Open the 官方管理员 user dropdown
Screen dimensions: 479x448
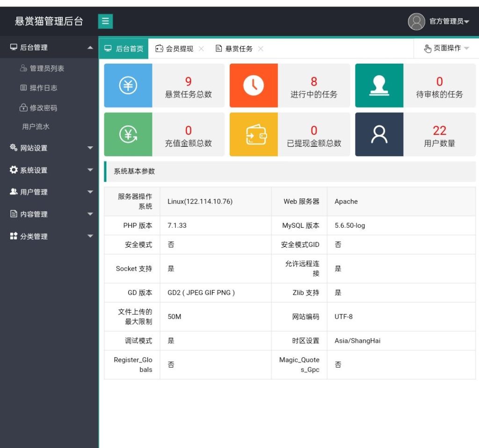coord(448,22)
